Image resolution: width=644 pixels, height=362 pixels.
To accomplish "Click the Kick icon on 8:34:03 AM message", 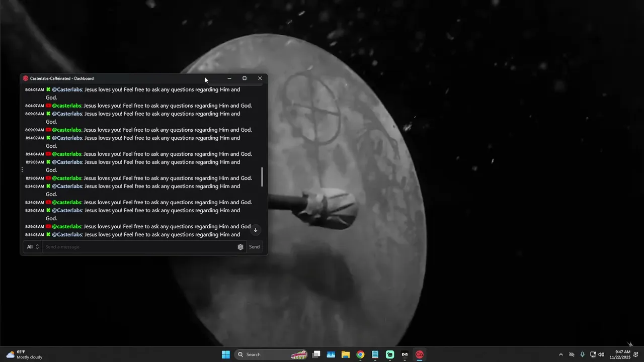I will tap(48, 234).
